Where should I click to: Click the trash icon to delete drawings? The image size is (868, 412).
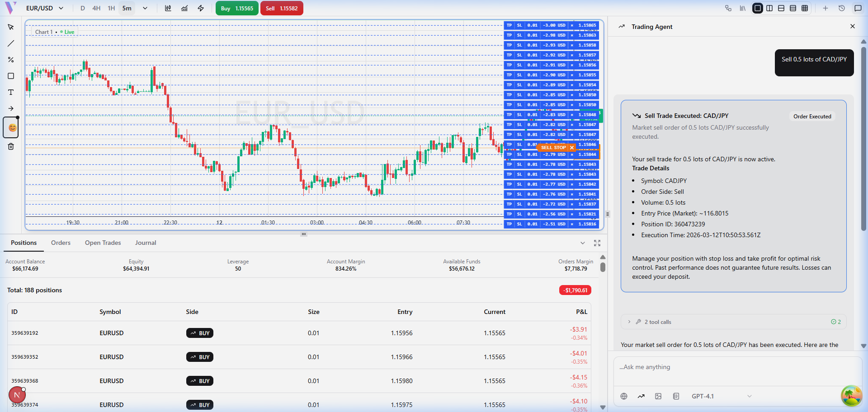[x=11, y=146]
